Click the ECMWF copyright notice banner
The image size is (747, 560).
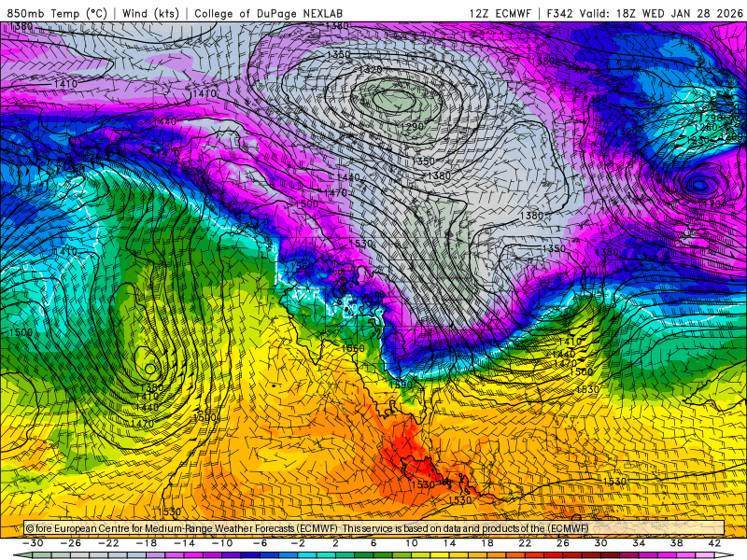pos(374,528)
